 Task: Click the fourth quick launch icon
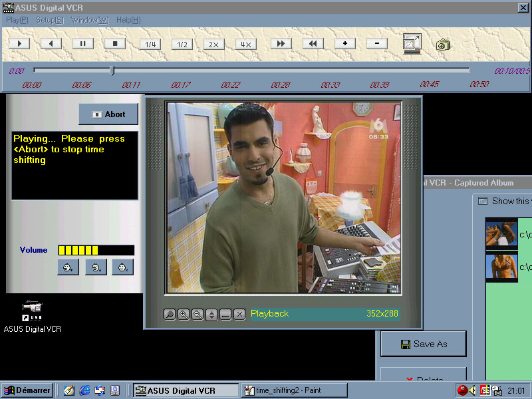click(115, 390)
